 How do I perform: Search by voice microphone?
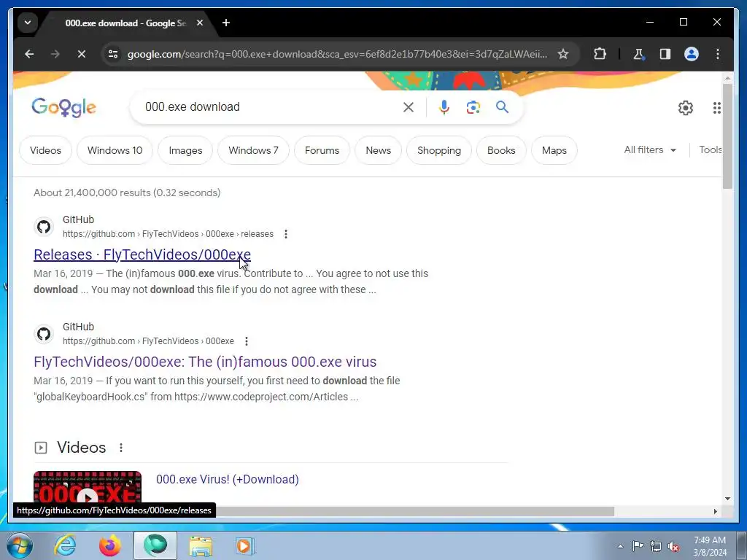tap(444, 107)
